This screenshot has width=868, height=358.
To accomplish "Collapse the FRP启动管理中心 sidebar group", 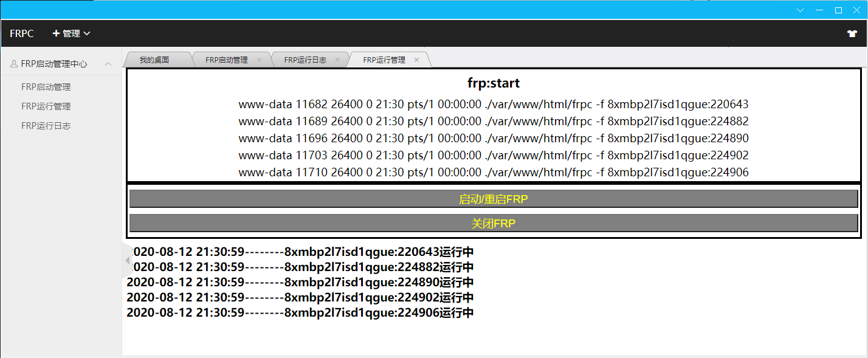I will (x=108, y=64).
